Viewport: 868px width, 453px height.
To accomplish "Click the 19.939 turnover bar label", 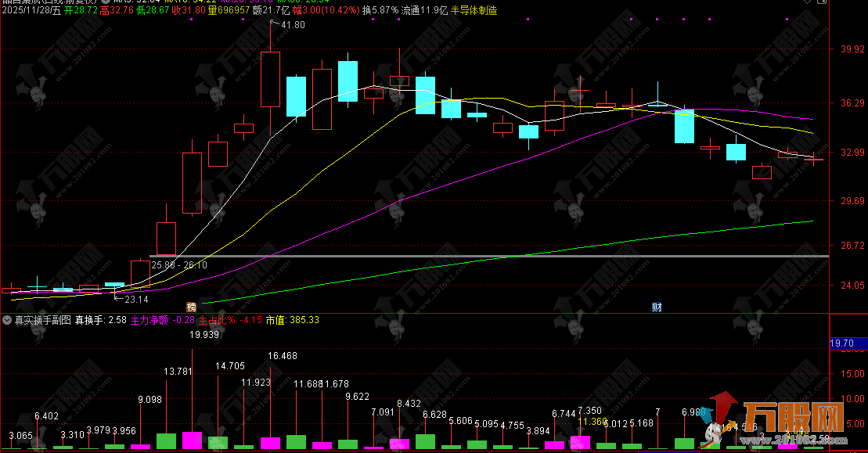I will pyautogui.click(x=204, y=335).
